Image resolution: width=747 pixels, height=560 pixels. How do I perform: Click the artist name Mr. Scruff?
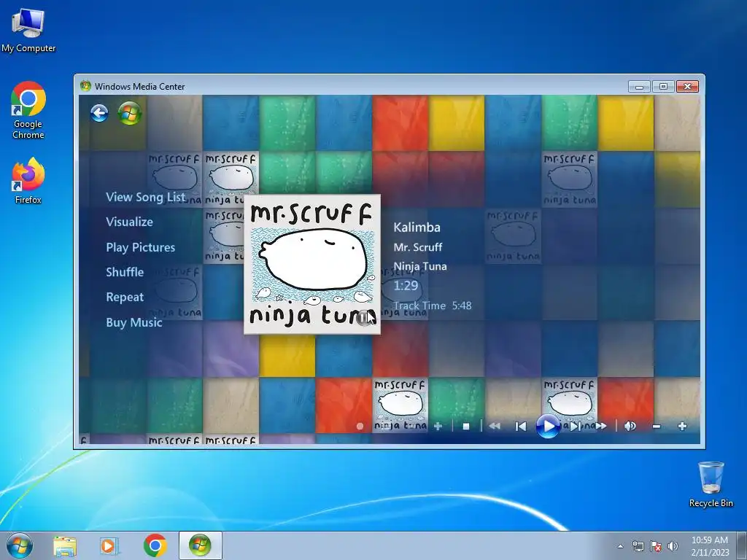coord(418,247)
